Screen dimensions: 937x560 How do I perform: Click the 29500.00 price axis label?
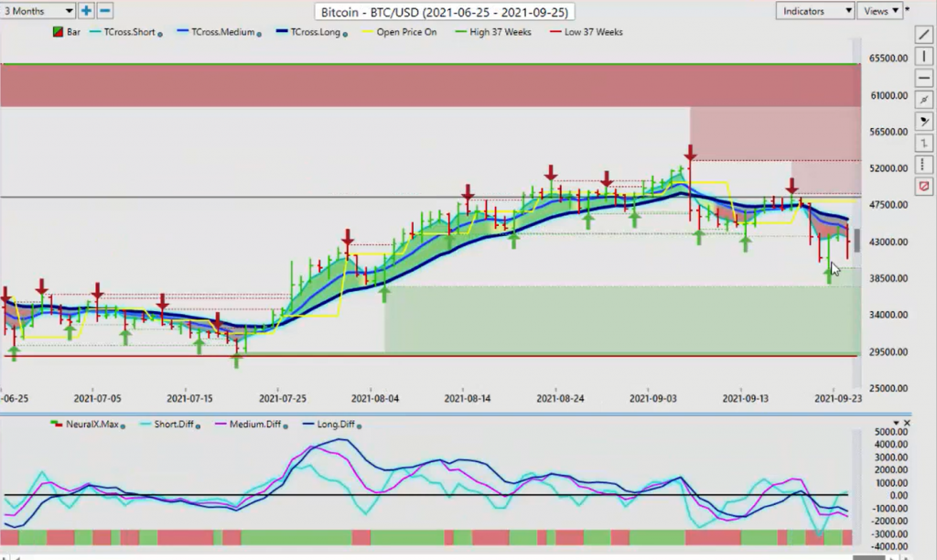tap(889, 352)
